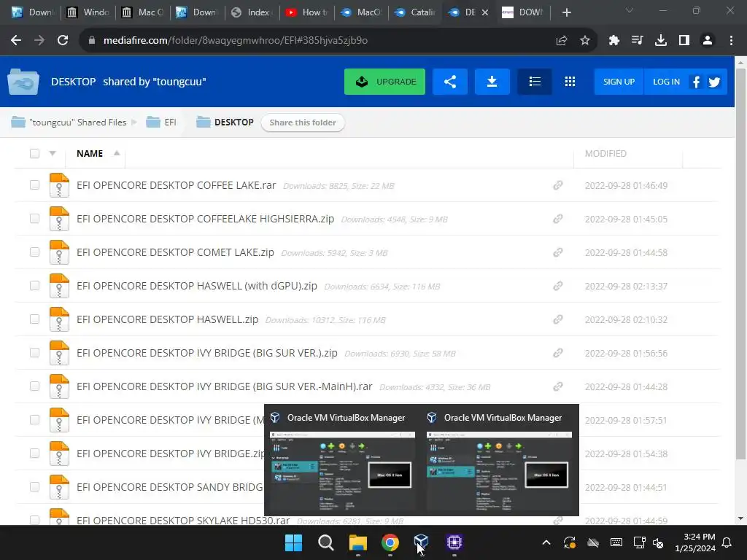Check box for HASWELL.zip
Image resolution: width=747 pixels, height=560 pixels.
(x=34, y=319)
